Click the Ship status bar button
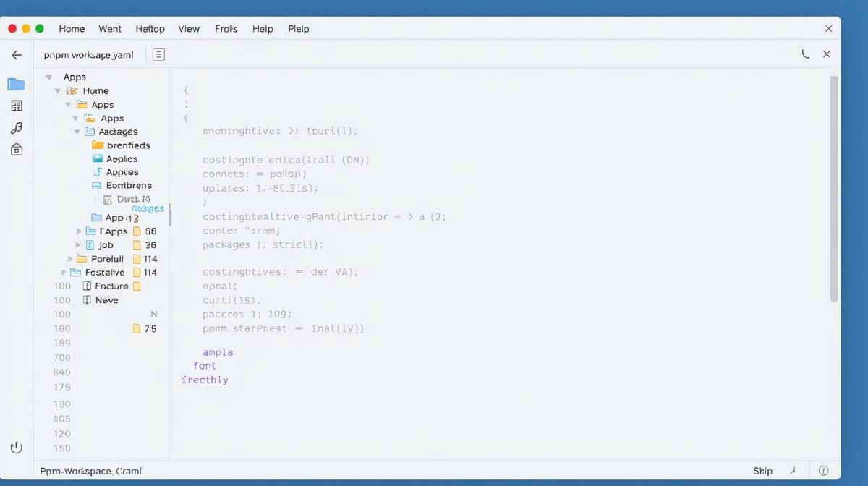868x486 pixels. click(x=762, y=471)
